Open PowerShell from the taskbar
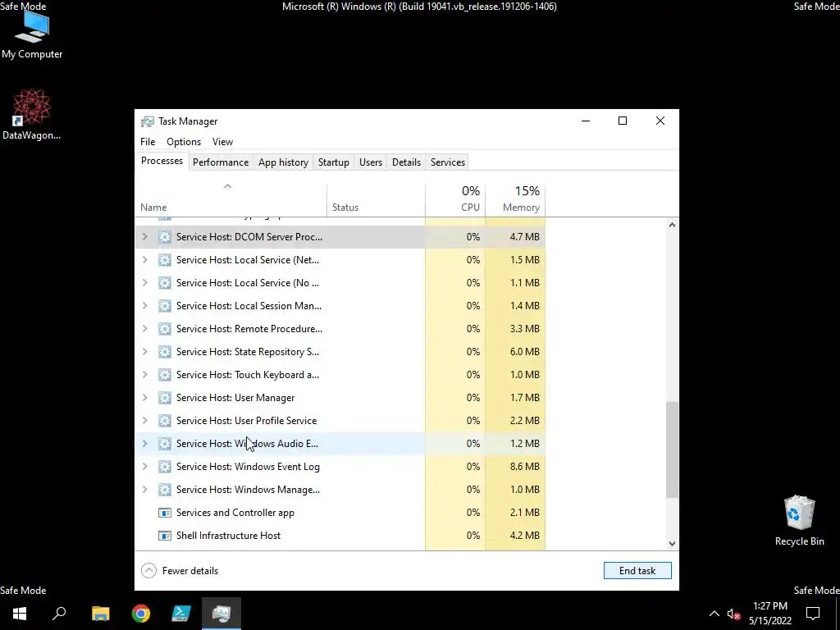840x630 pixels. (181, 614)
